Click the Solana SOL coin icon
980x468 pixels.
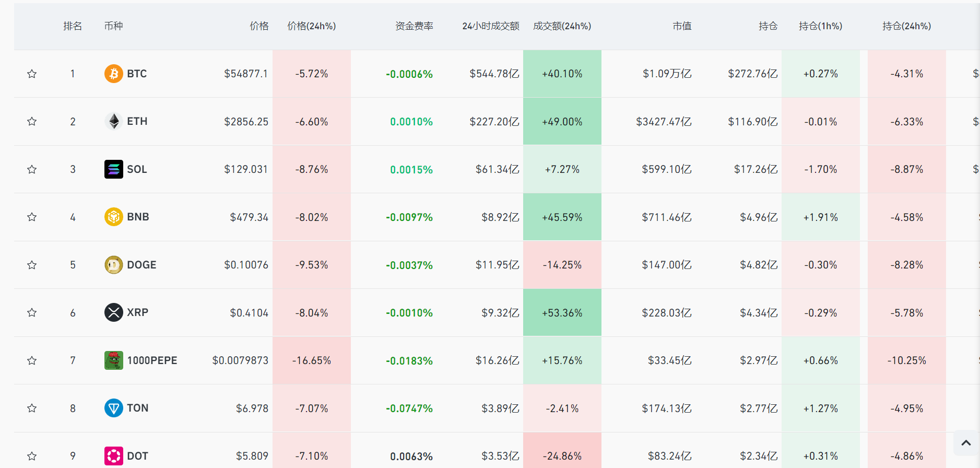pyautogui.click(x=113, y=169)
